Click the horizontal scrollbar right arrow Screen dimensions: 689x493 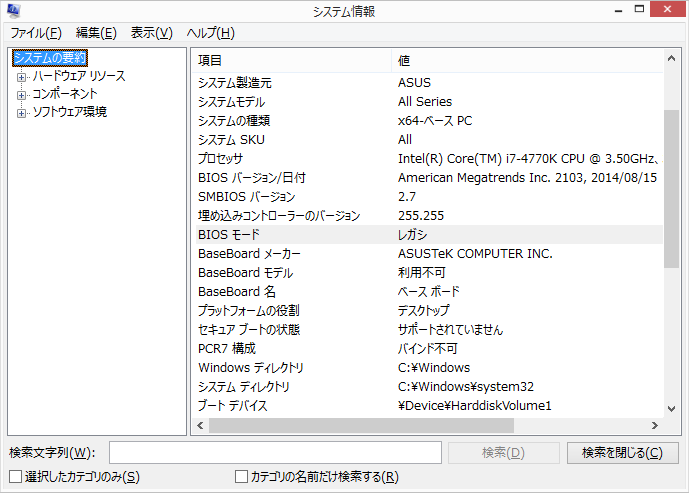[653, 425]
